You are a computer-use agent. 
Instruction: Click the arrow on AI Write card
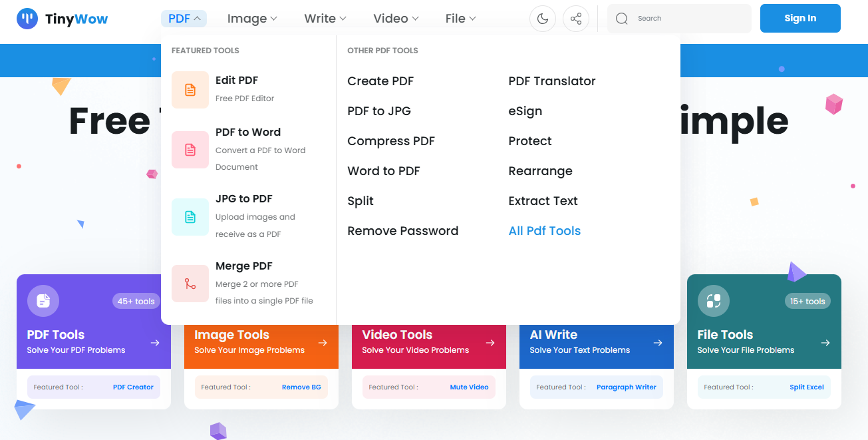pos(658,343)
